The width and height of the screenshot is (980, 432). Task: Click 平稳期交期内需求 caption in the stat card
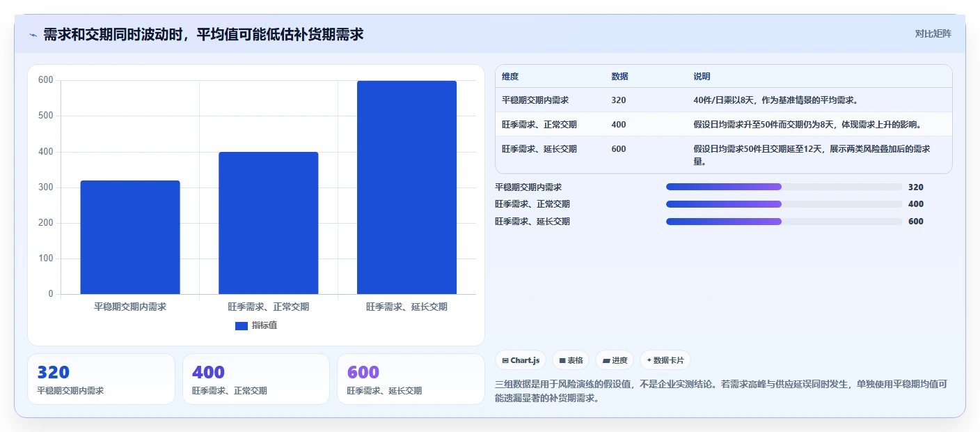70,391
